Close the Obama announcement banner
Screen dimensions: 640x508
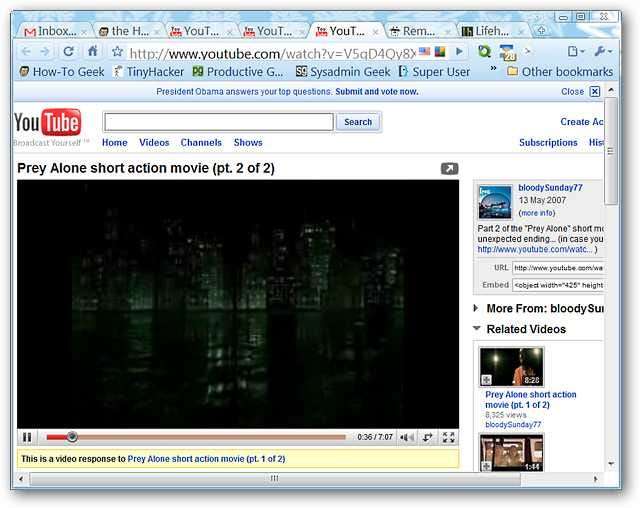tap(595, 91)
